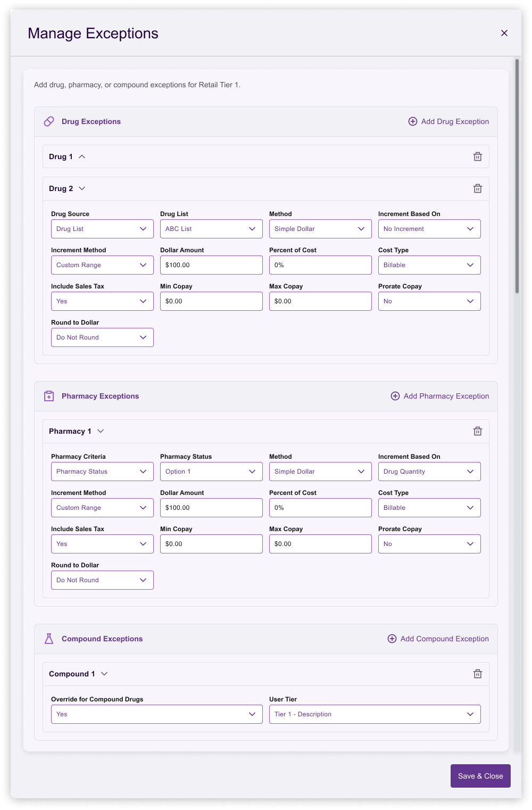The width and height of the screenshot is (532, 810).
Task: Click the Pharmacy Exceptions clipboard icon
Action: pos(49,396)
